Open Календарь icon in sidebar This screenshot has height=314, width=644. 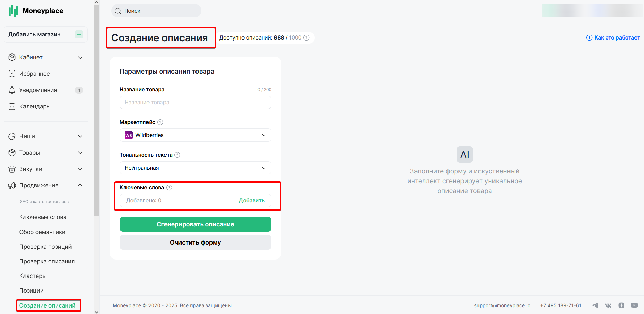12,106
